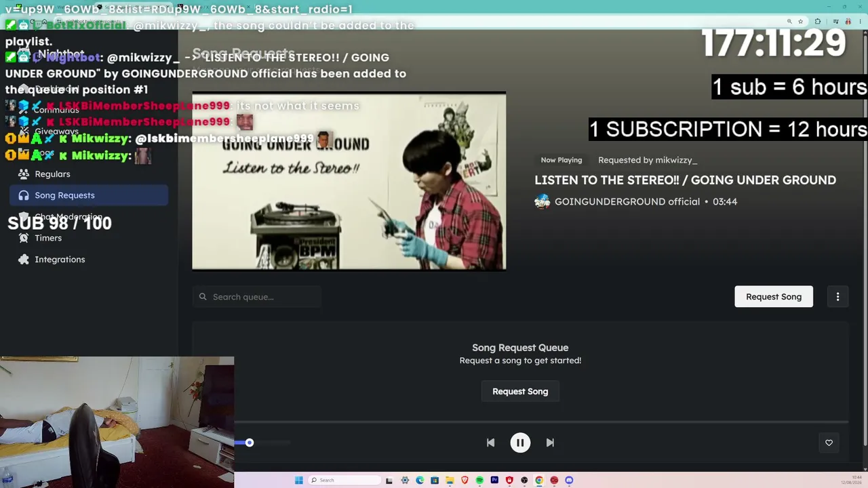This screenshot has height=488, width=868.
Task: Launch Brave browser from the taskbar
Action: click(x=465, y=481)
